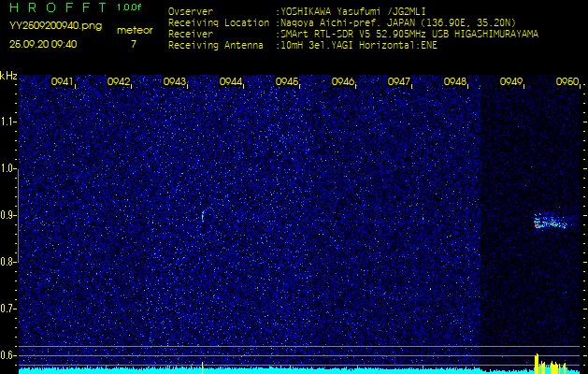Click the date stamp 25.09.20 09:40
The image size is (588, 374).
[43, 44]
